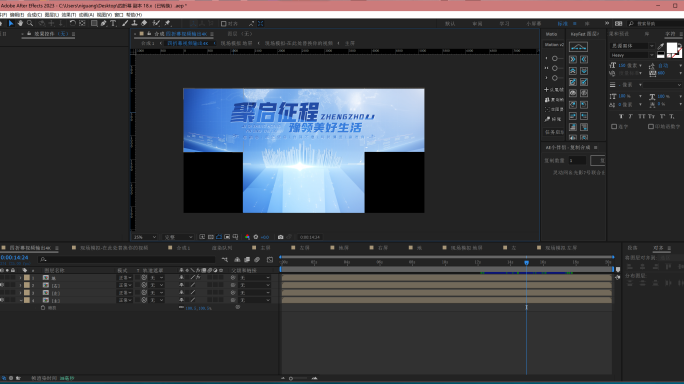This screenshot has height=384, width=684.
Task: Click the timeline current time 0:00:14:24
Action: click(x=14, y=257)
